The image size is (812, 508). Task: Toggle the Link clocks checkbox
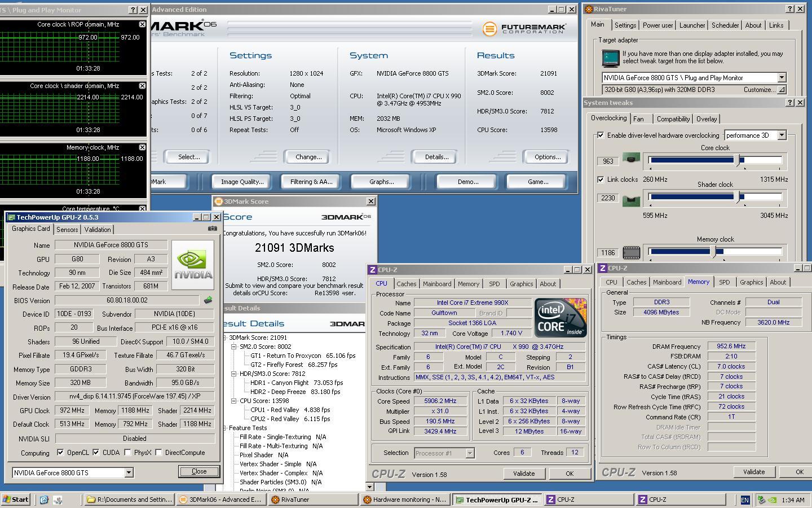point(601,179)
